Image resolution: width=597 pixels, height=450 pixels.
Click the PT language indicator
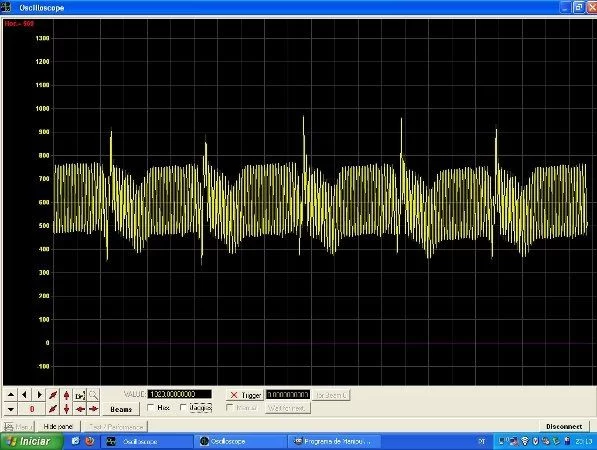click(x=481, y=442)
